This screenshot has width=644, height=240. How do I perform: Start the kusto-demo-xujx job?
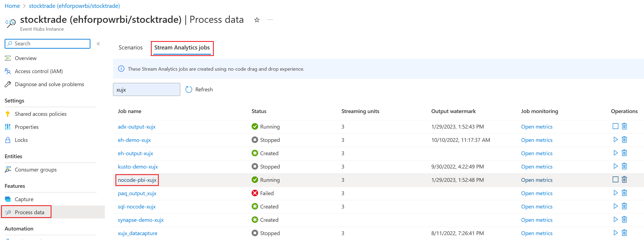(x=615, y=166)
